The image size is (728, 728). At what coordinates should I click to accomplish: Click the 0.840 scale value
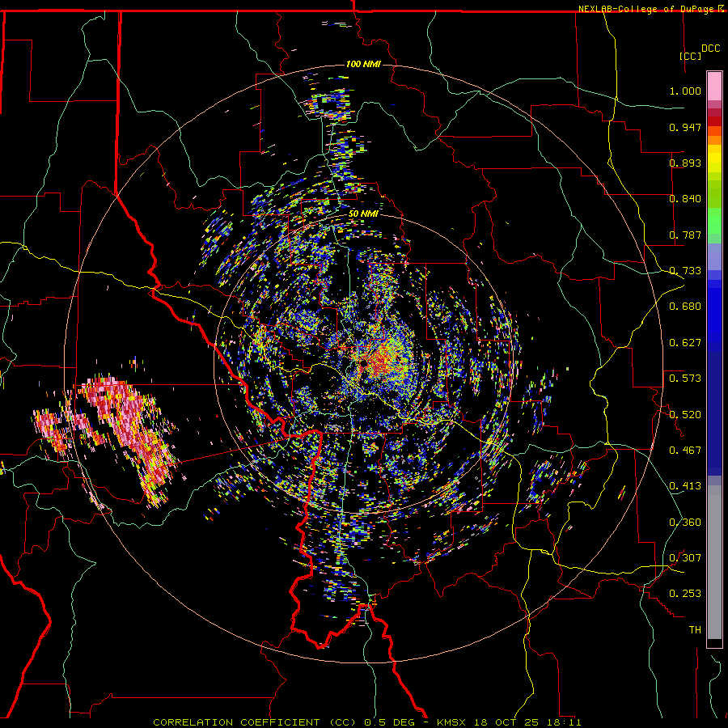click(685, 199)
